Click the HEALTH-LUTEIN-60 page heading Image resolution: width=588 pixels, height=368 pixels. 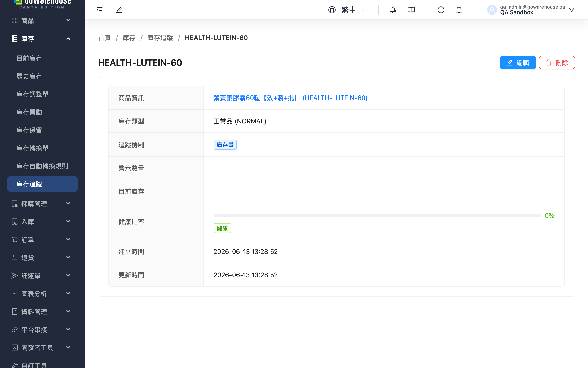(x=140, y=63)
